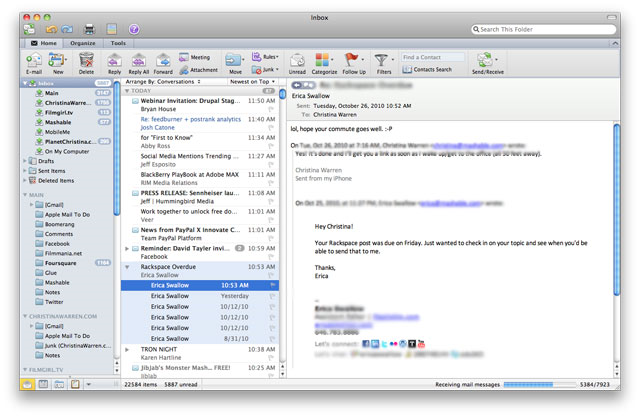
Task: Change Newest on Top sort order
Action: tap(252, 82)
